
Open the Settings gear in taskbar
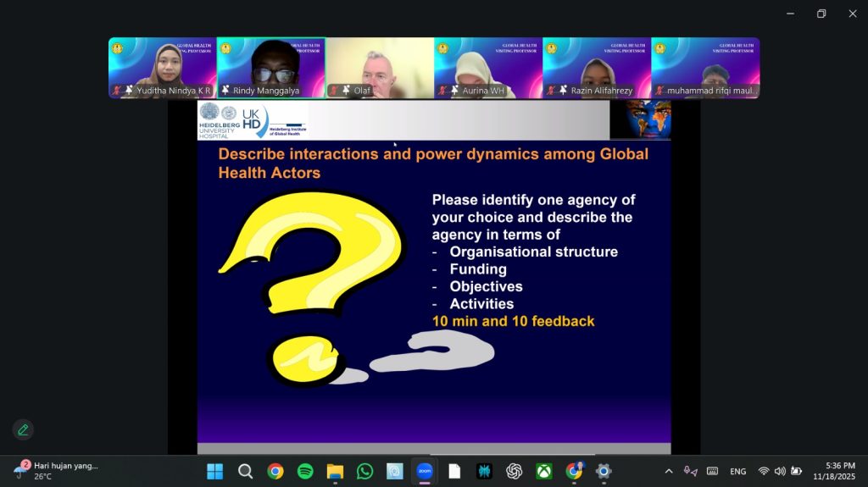pos(604,471)
